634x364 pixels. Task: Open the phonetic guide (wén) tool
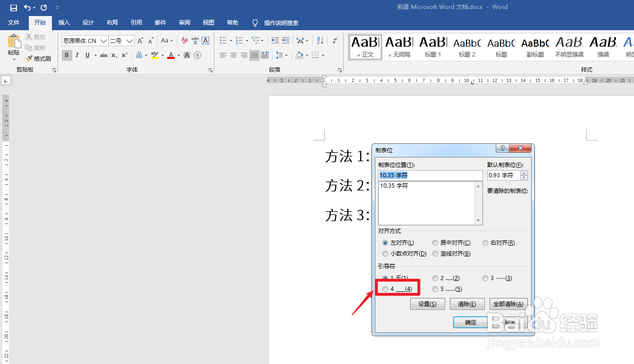tap(195, 41)
